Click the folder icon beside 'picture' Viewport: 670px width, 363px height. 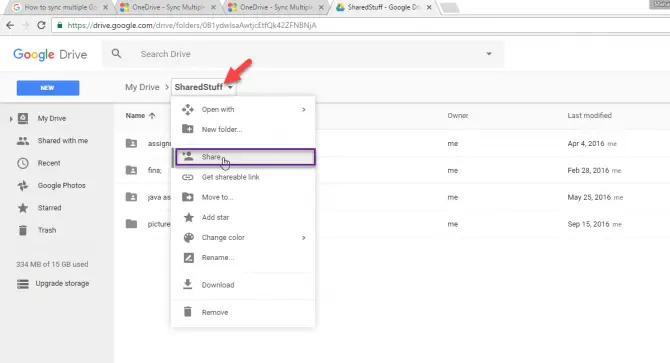pyautogui.click(x=132, y=224)
